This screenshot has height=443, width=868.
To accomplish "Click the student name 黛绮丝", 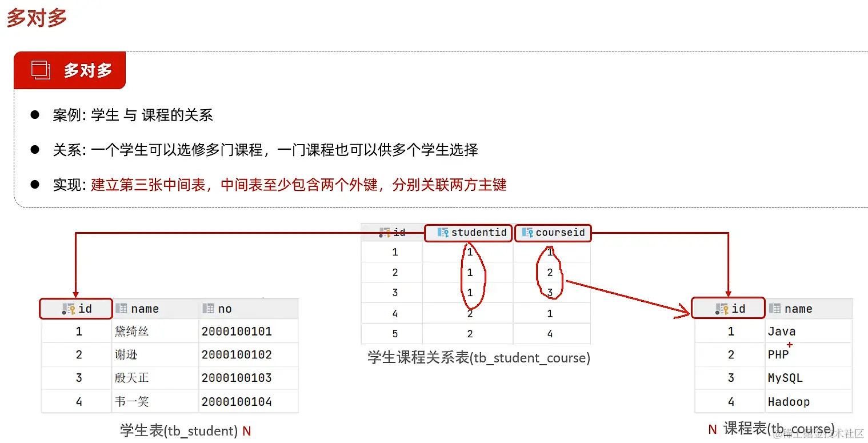I will click(131, 332).
